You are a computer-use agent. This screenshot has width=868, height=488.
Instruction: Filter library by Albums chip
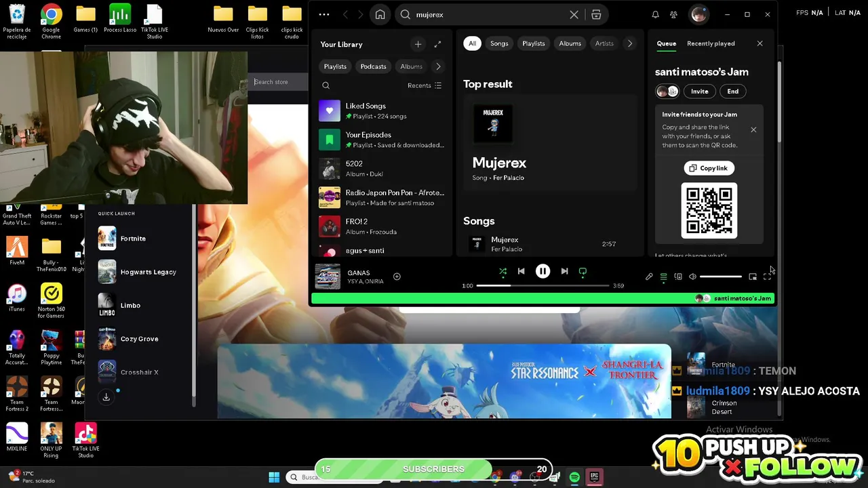pyautogui.click(x=411, y=66)
